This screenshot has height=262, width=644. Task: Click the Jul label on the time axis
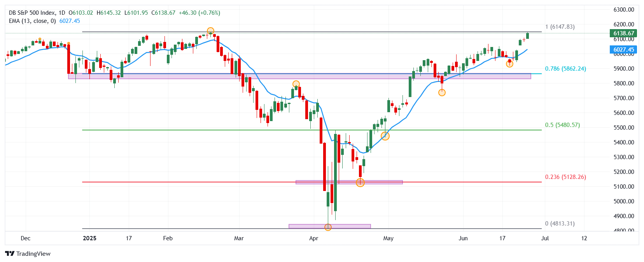(545, 238)
